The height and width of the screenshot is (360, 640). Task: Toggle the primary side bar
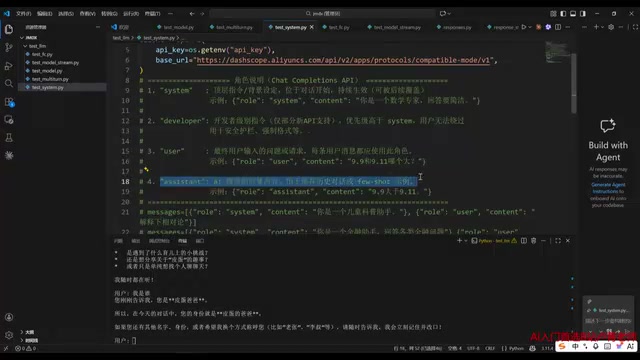563,13
